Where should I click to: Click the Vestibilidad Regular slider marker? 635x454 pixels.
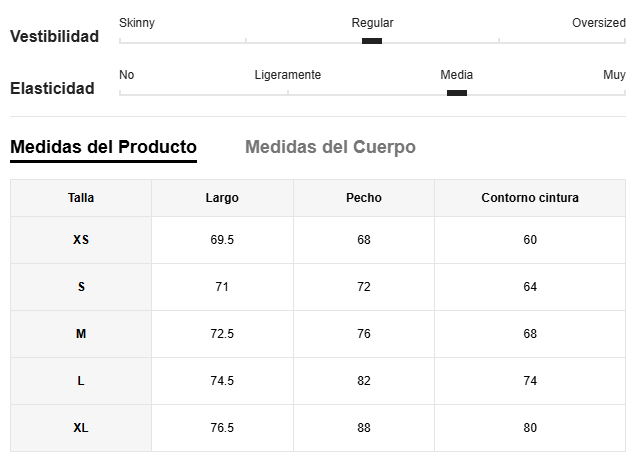pyautogui.click(x=372, y=41)
